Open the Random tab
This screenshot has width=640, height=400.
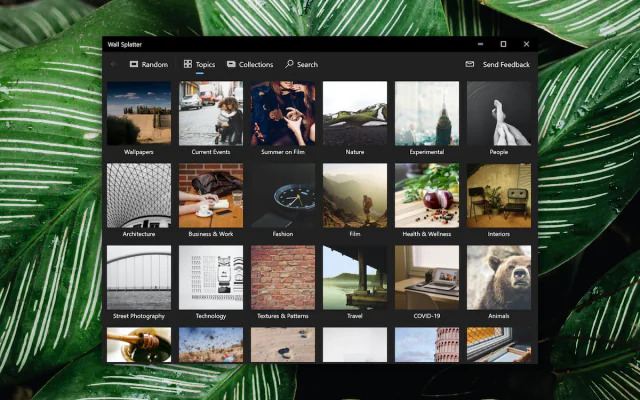[x=149, y=64]
